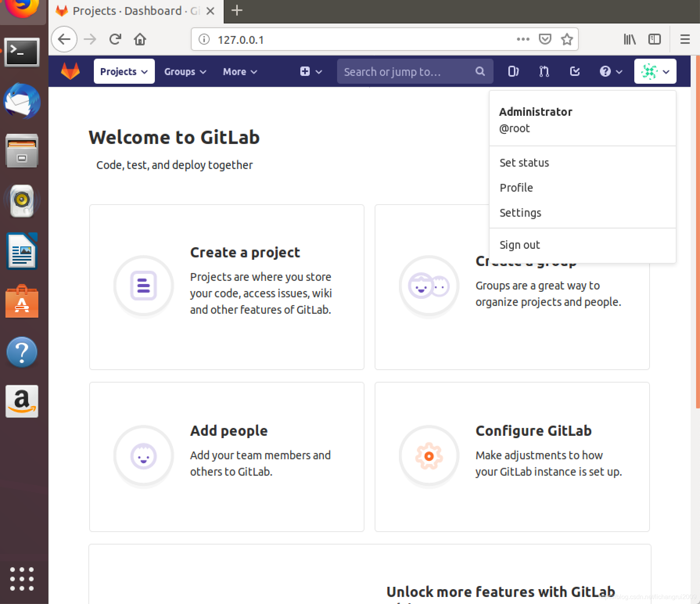Screen dimensions: 700x604
Task: Open Ubuntu Software from the dock
Action: 22,301
